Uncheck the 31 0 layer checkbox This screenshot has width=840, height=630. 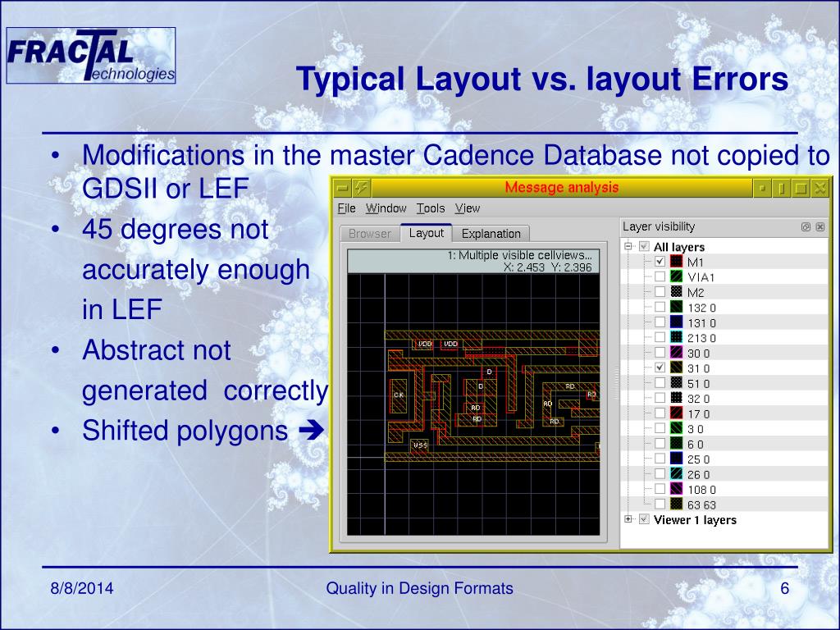click(660, 367)
